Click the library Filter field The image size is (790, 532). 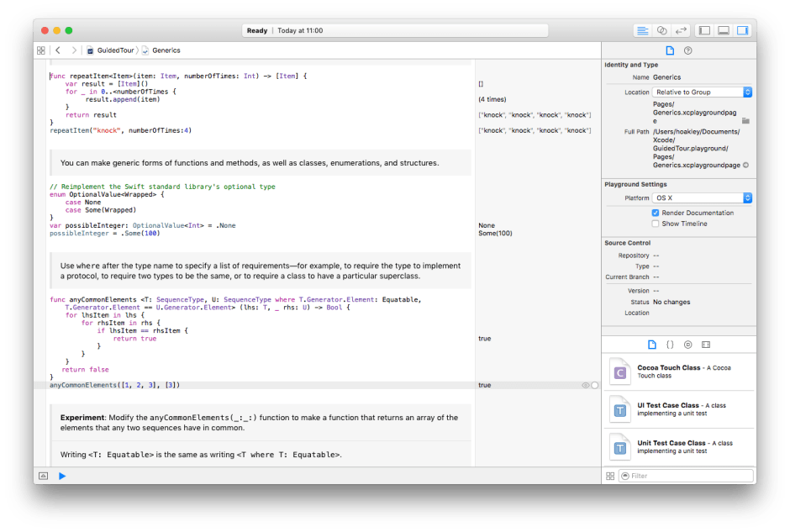point(685,476)
